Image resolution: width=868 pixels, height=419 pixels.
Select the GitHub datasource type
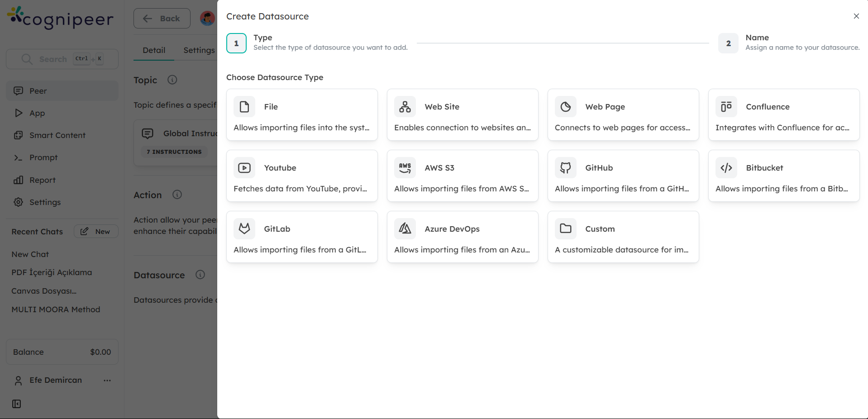(623, 176)
